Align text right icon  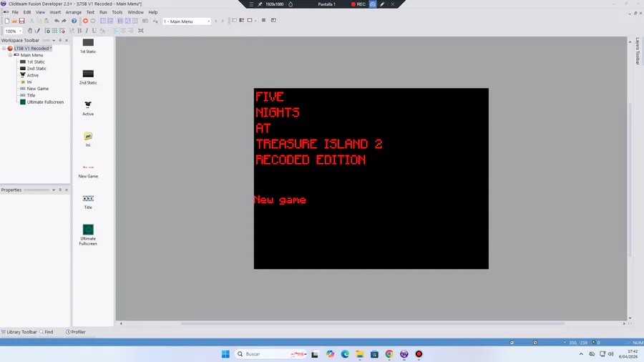point(131,31)
